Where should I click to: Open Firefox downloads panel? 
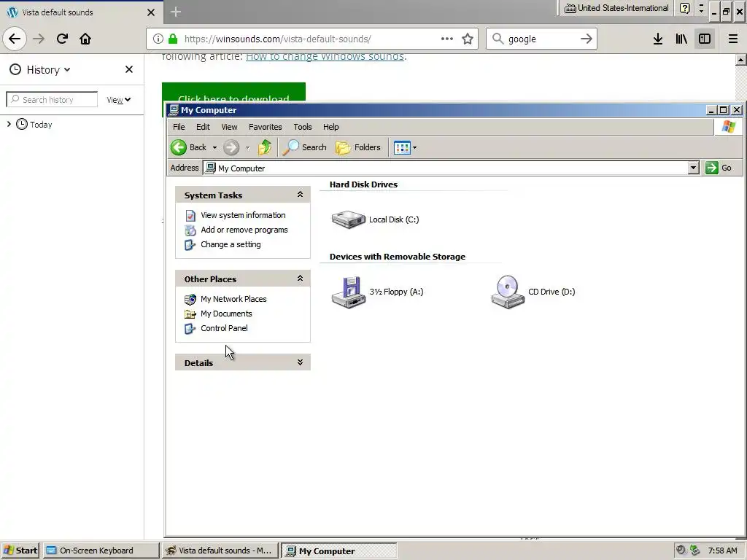tap(658, 39)
